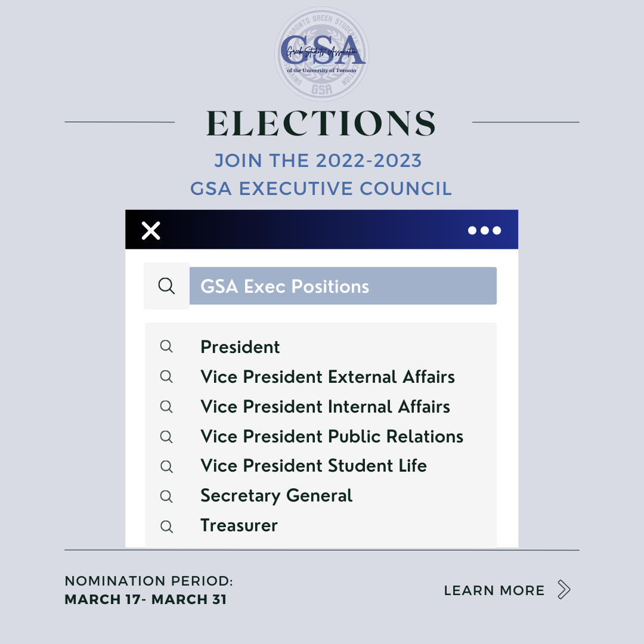Select the GSA Exec Positions search field
Viewport: 644px width, 644px height.
(343, 286)
